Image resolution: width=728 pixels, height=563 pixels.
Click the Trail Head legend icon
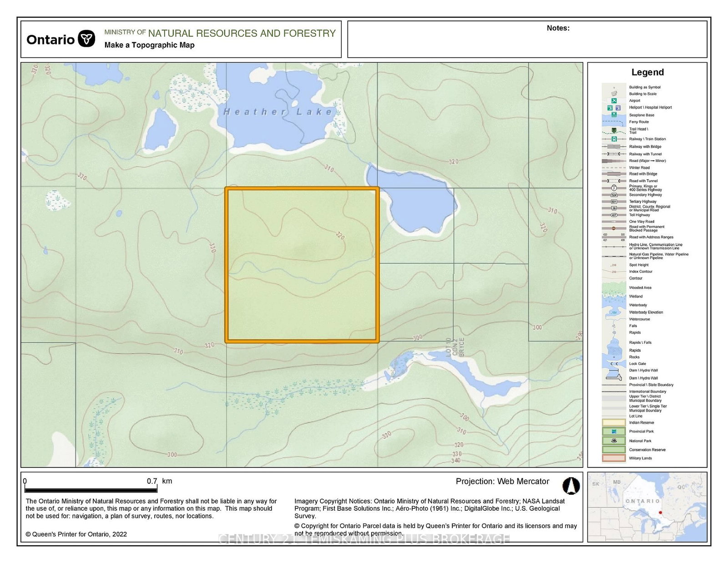614,130
